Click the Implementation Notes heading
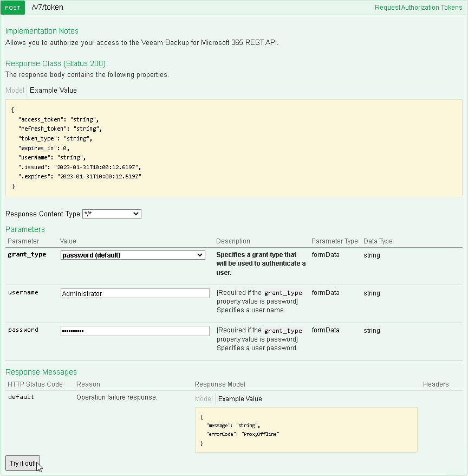The width and height of the screenshot is (468, 476). click(x=42, y=31)
